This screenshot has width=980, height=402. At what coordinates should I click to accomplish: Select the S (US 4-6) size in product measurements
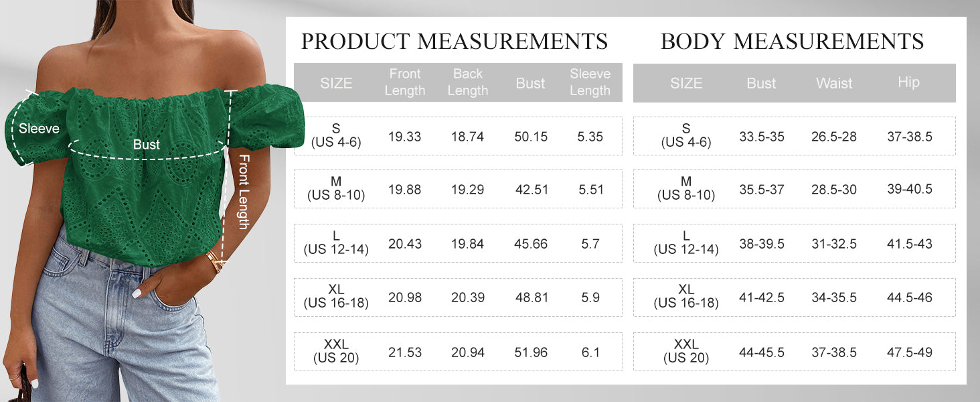[x=336, y=136]
